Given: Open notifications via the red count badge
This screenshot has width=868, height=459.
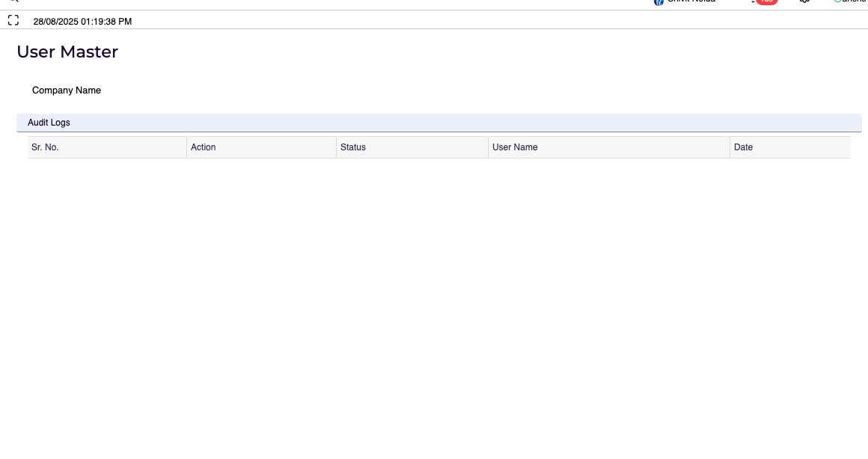Looking at the screenshot, I should pos(766,2).
